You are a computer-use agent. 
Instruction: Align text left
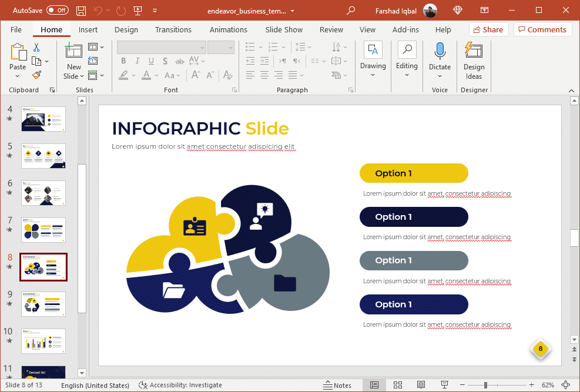pos(250,75)
